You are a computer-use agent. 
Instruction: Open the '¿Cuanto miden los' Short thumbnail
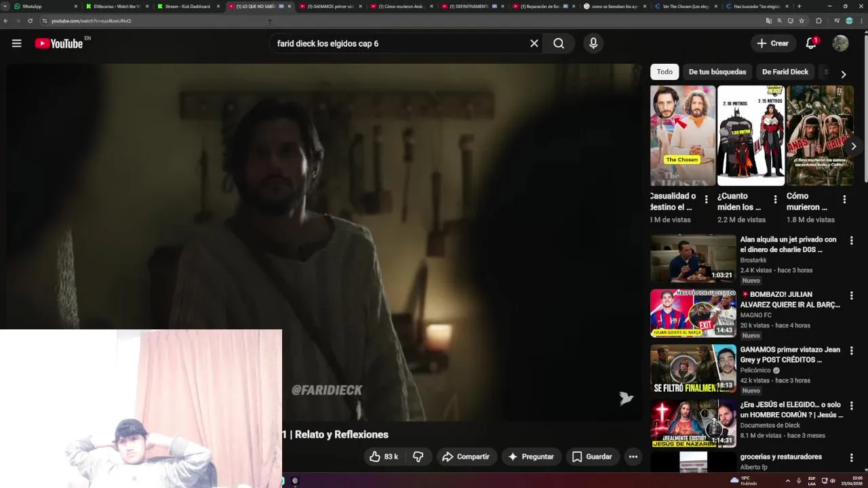(x=751, y=136)
